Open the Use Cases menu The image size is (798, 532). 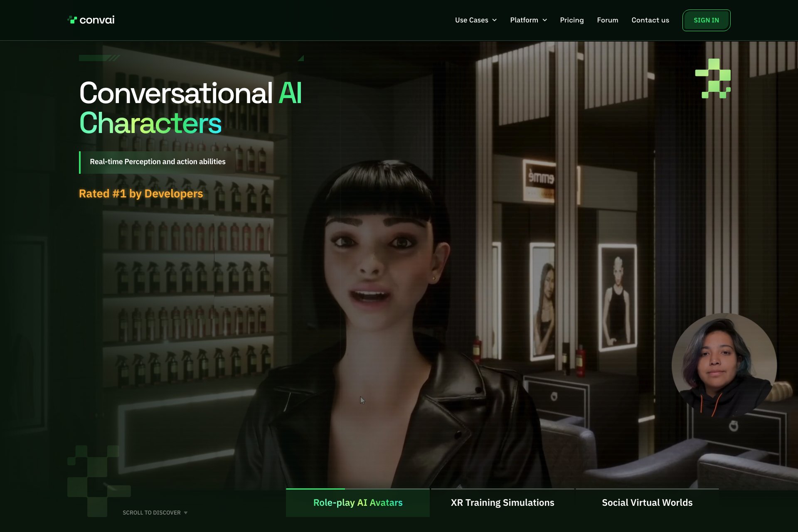(471, 20)
